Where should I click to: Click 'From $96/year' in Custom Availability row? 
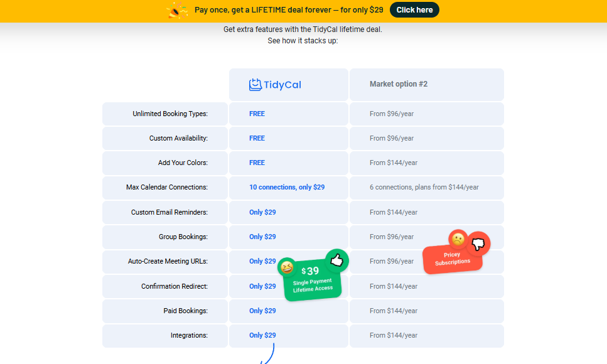pos(391,138)
